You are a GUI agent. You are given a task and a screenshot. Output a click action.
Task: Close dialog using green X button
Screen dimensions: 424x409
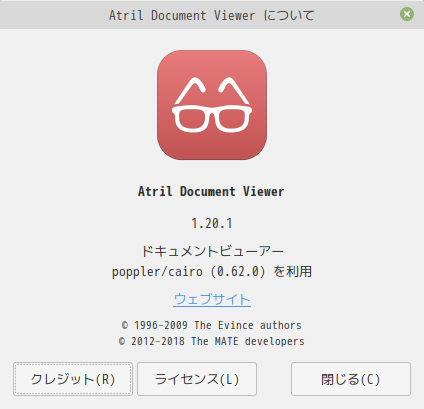[x=407, y=14]
